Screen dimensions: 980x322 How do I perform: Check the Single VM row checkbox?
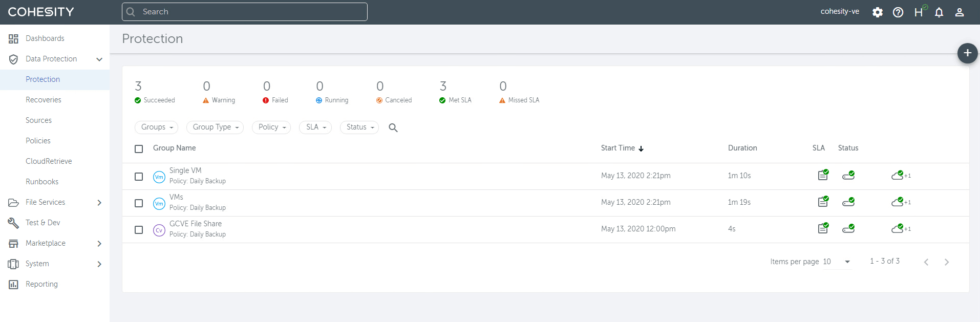139,177
